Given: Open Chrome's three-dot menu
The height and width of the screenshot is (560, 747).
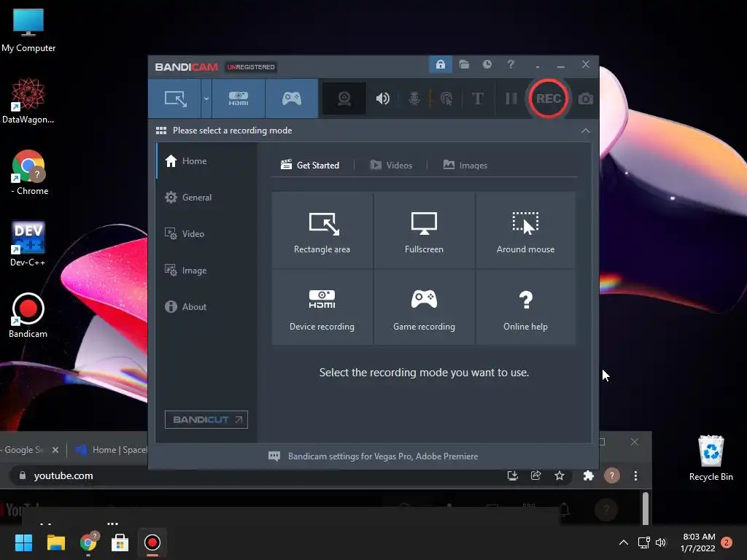Looking at the screenshot, I should tap(635, 475).
